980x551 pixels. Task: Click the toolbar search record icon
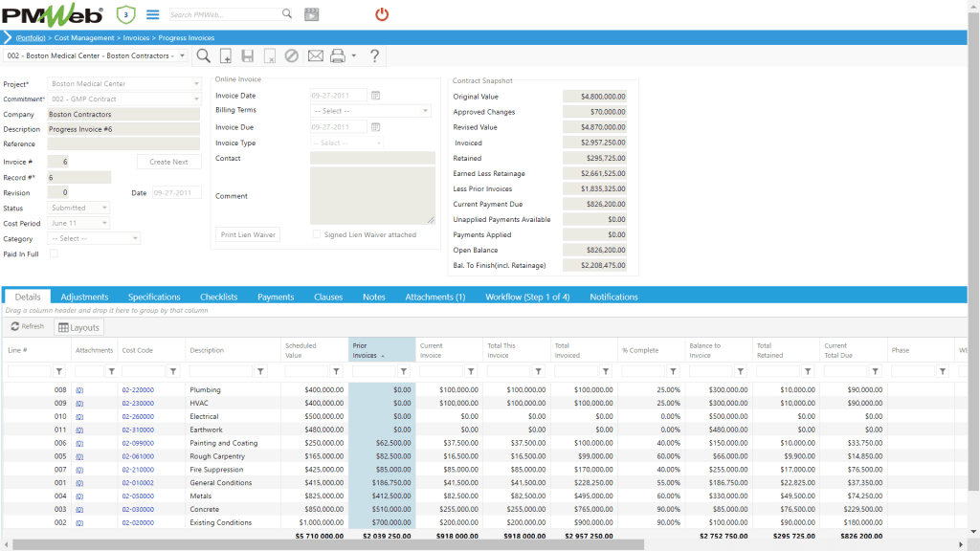(x=203, y=56)
